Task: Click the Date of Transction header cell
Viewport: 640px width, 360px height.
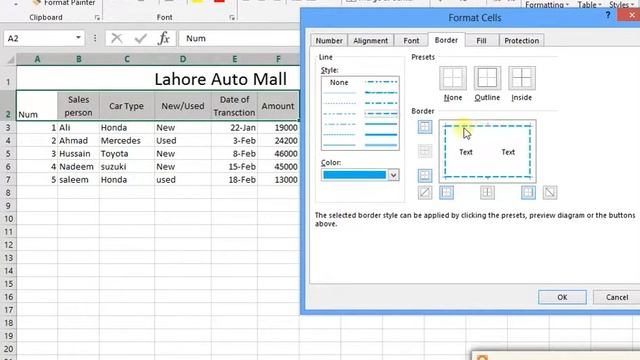Action: pyautogui.click(x=234, y=106)
